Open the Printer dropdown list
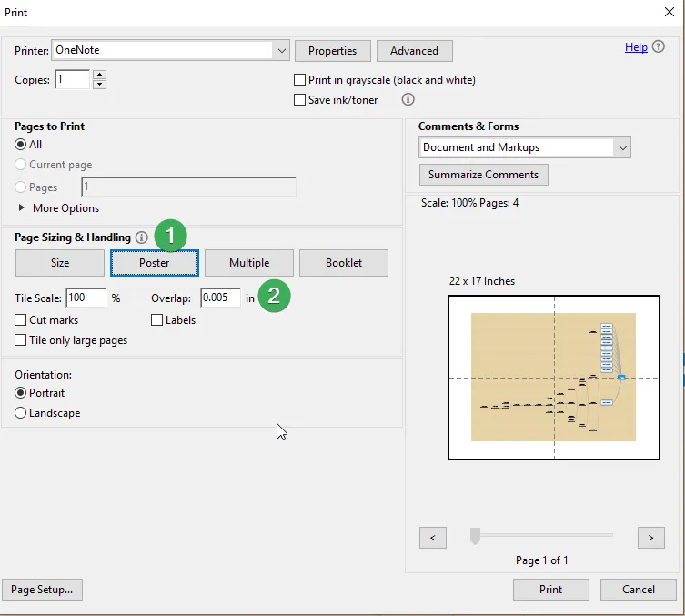Image resolution: width=685 pixels, height=616 pixels. pyautogui.click(x=281, y=51)
